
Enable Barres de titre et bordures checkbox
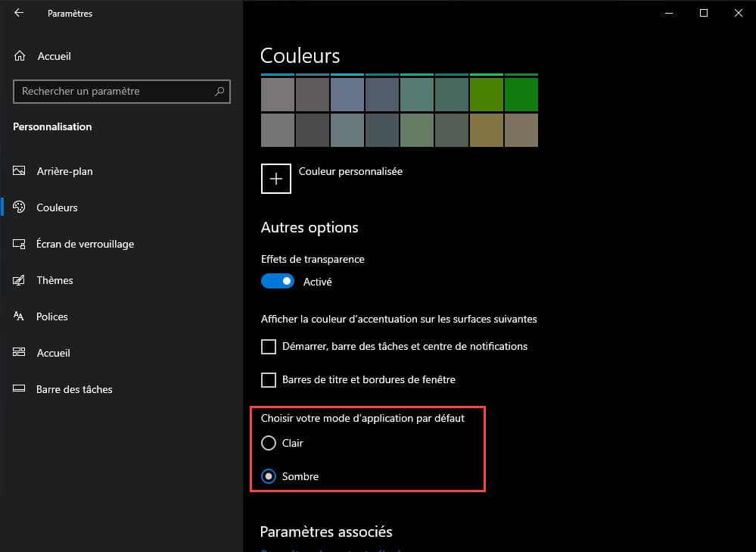(269, 379)
